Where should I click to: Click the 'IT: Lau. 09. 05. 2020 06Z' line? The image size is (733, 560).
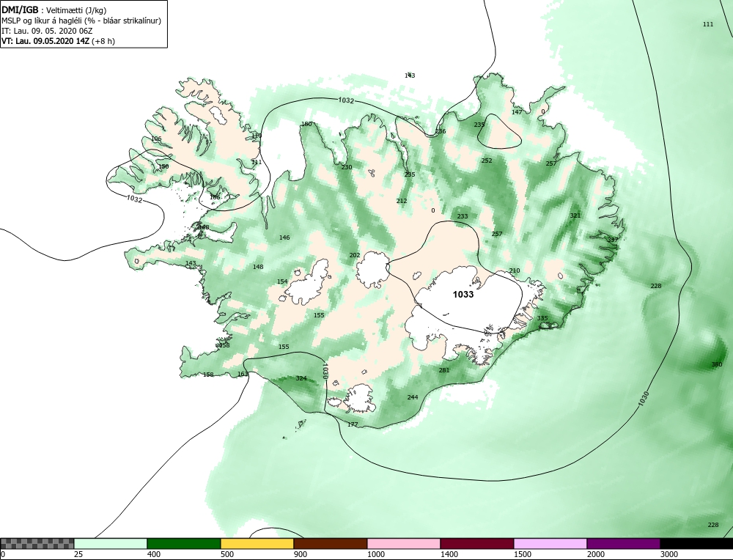click(47, 31)
